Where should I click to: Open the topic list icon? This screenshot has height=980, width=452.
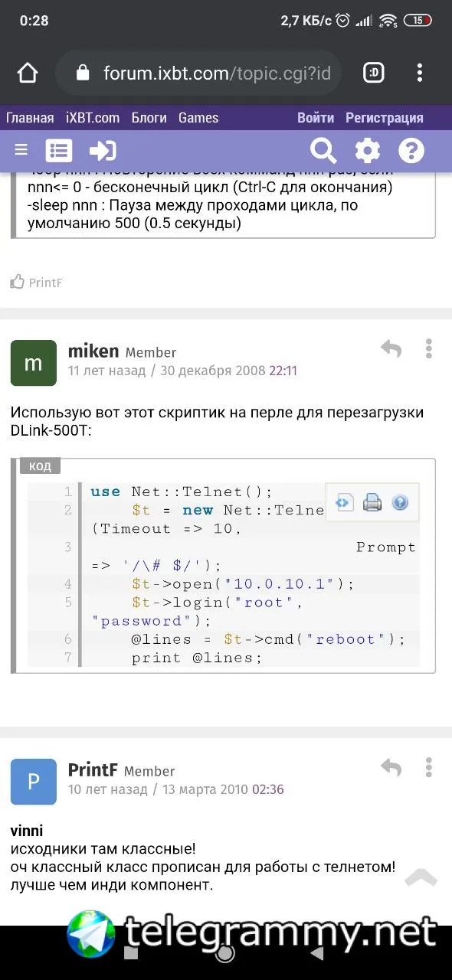[59, 151]
